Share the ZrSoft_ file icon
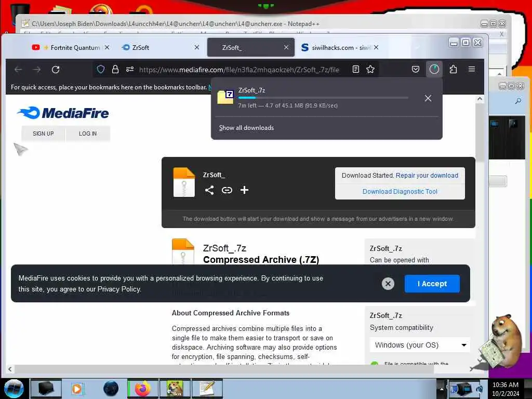 tap(209, 190)
